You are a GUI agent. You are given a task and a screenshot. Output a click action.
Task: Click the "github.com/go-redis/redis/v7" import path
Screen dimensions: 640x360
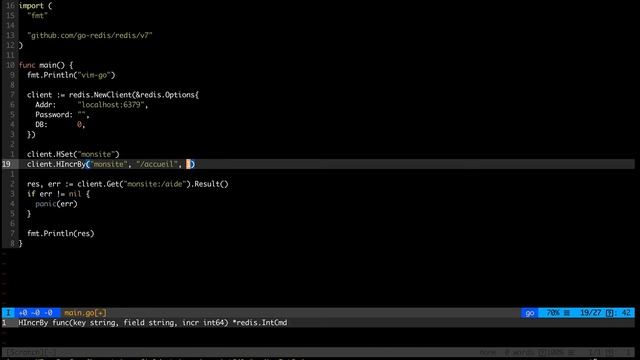click(x=90, y=36)
